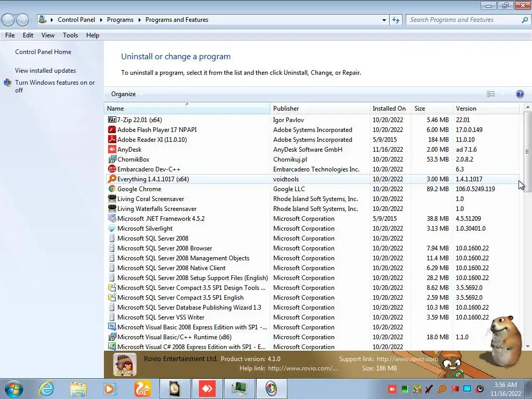Screen dimensions: 532x399
Task: Click the SQL Server Compact 3.5 SP1 English icon
Action: click(112, 297)
